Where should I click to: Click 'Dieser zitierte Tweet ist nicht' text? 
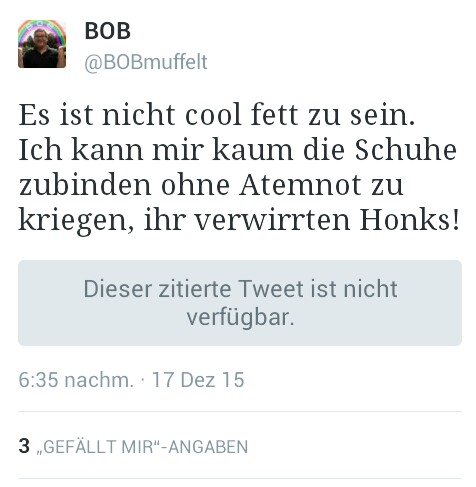pyautogui.click(x=240, y=289)
